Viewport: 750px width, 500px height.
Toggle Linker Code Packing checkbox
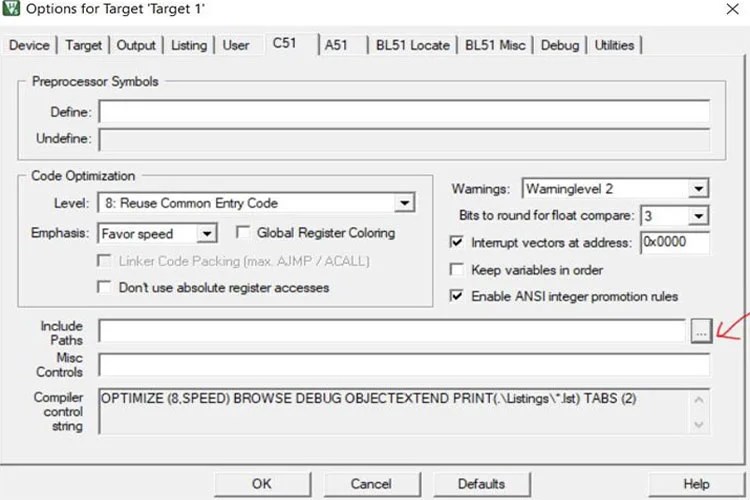[104, 261]
